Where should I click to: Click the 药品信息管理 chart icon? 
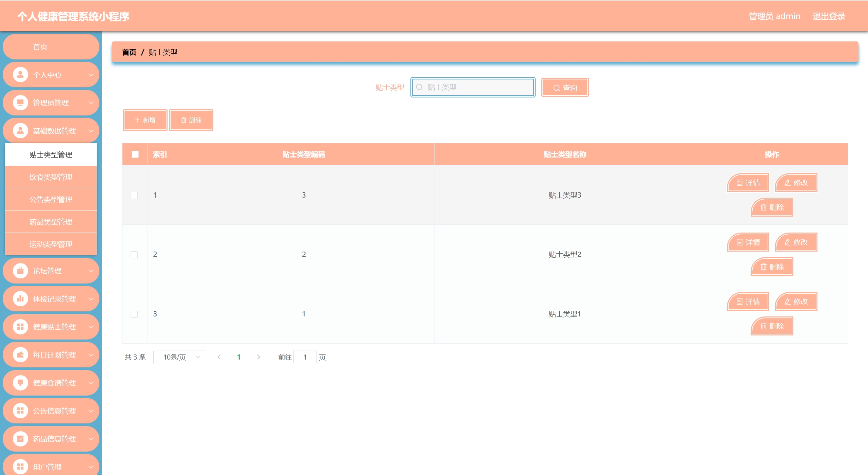[20, 439]
